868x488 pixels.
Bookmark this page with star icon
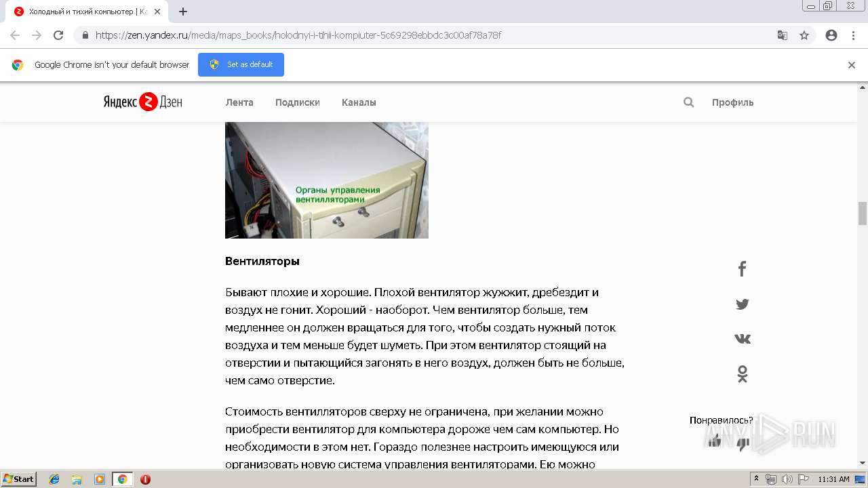click(804, 35)
